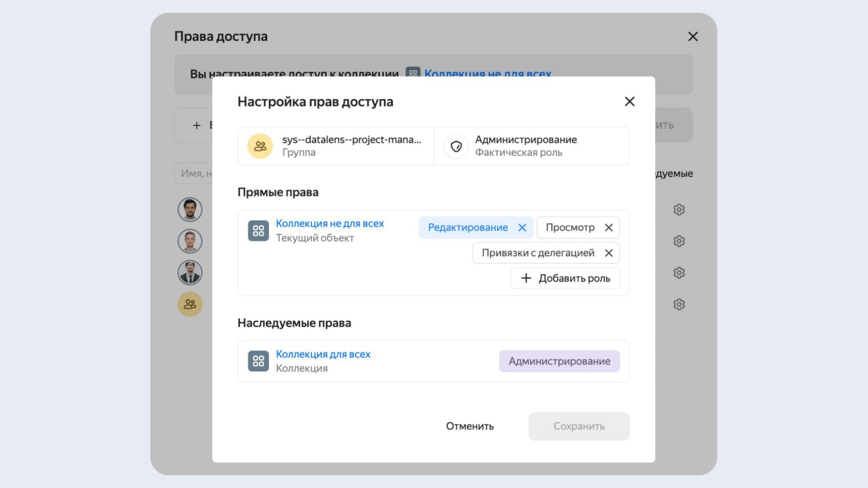Click the Сохранить button
Screen dimensions: 868x488
point(579,426)
